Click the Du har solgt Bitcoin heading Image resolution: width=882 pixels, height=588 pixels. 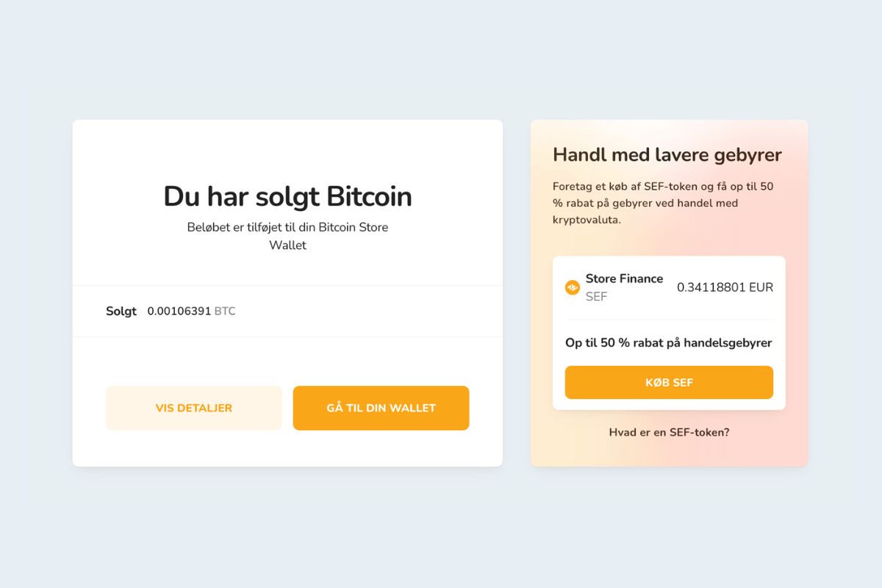(x=287, y=196)
